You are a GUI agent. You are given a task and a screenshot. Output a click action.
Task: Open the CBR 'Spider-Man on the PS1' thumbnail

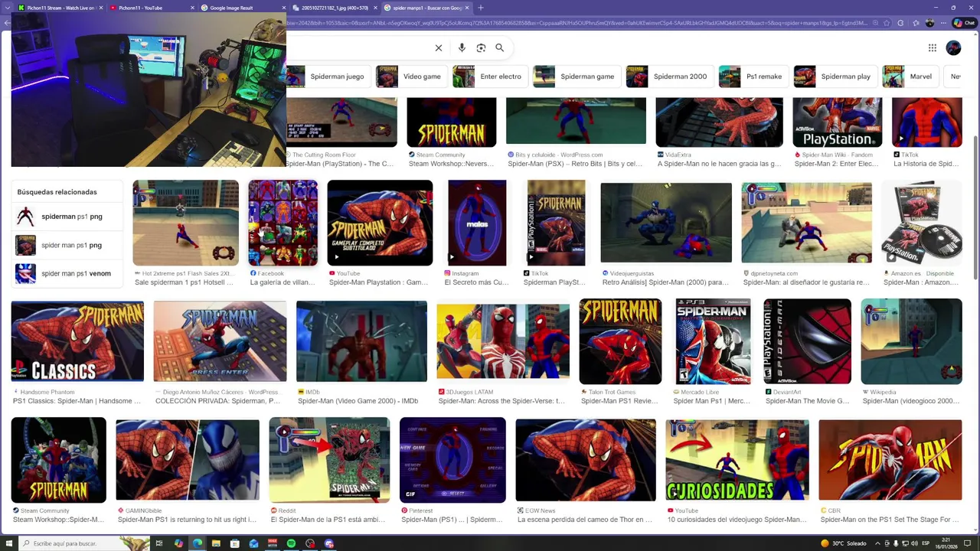pyautogui.click(x=890, y=460)
